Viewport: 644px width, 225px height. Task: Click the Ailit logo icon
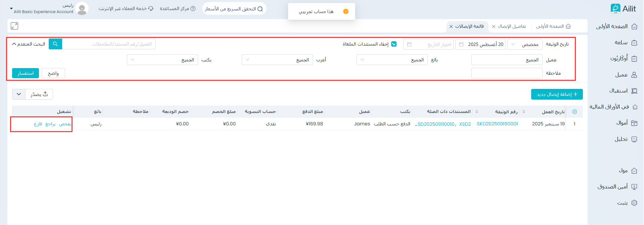tap(615, 9)
